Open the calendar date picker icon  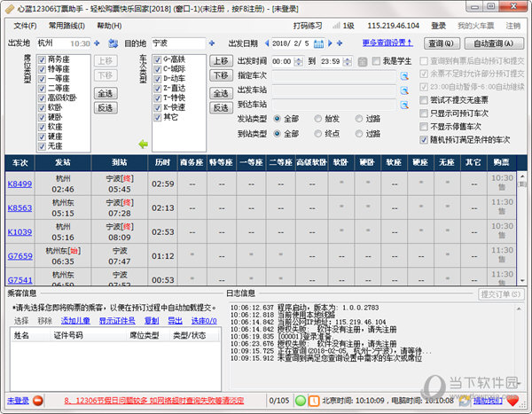(318, 43)
